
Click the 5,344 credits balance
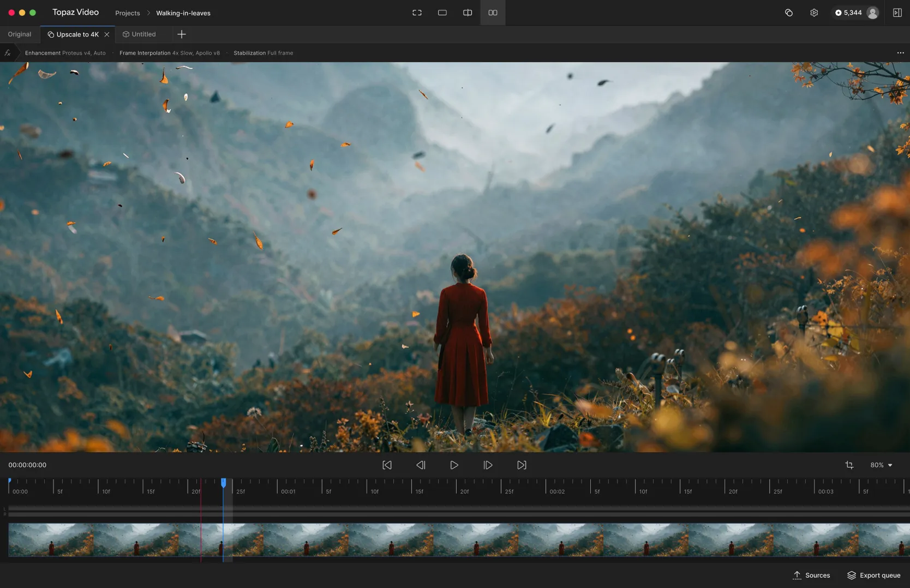[848, 13]
